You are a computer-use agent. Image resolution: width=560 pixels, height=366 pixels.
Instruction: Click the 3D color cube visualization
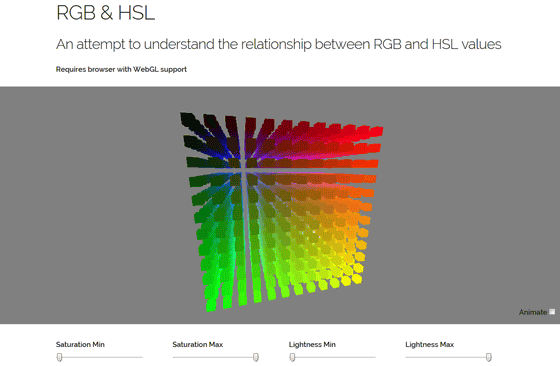coord(281,211)
